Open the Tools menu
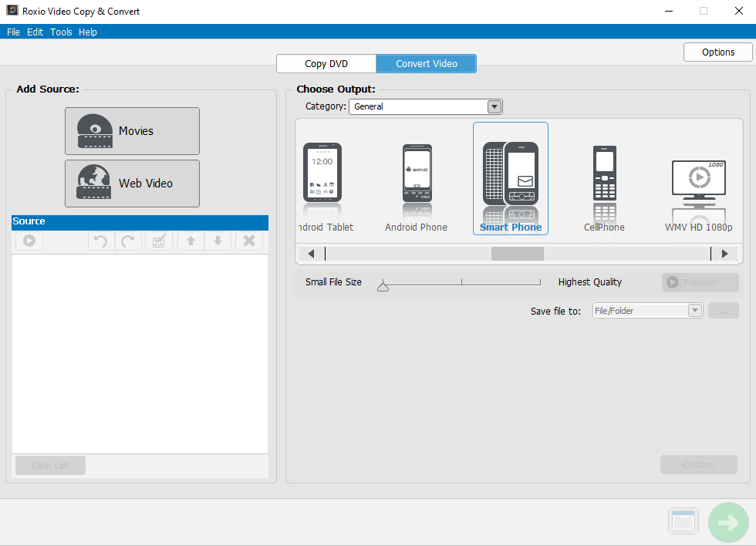The height and width of the screenshot is (546, 756). coord(61,32)
